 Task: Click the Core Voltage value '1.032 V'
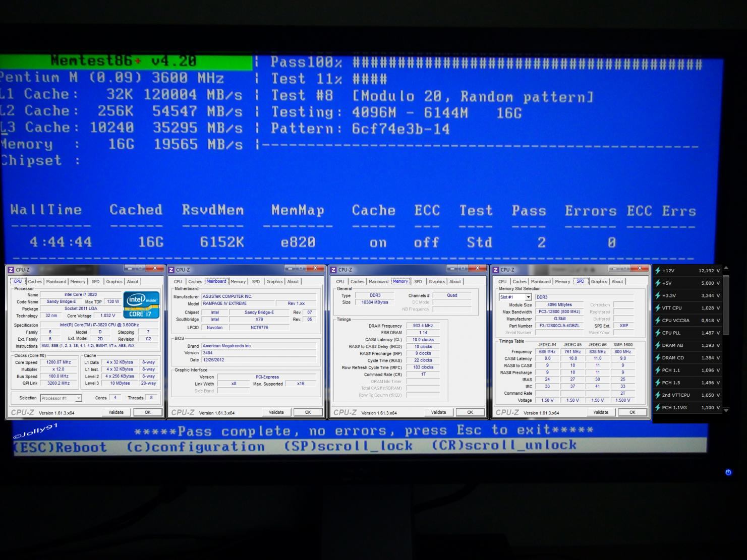click(107, 316)
